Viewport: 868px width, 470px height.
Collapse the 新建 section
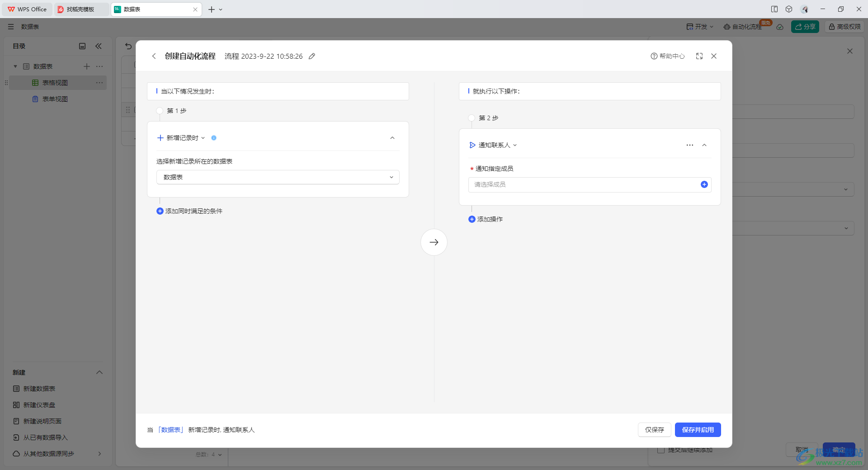click(x=99, y=372)
